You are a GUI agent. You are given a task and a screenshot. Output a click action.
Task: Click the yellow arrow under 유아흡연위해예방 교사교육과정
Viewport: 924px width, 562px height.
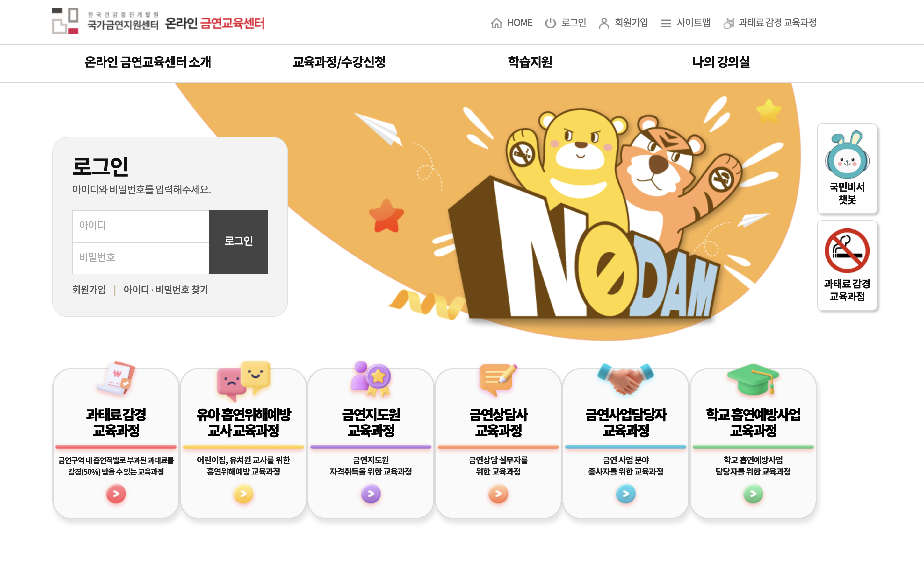point(243,494)
